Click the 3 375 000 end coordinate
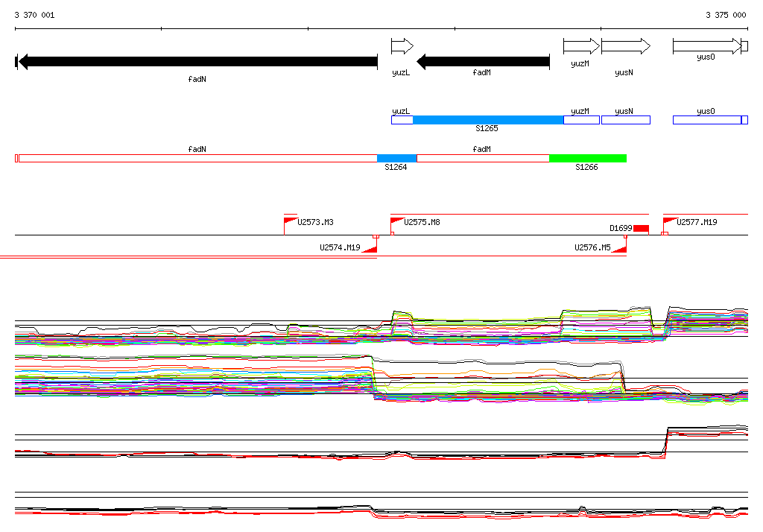 pyautogui.click(x=726, y=15)
